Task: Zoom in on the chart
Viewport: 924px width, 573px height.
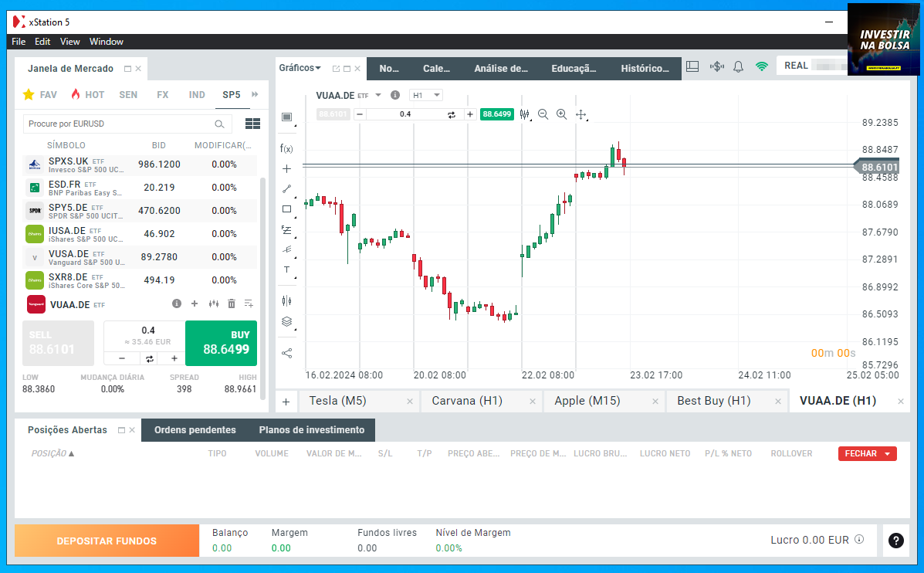Action: 562,114
